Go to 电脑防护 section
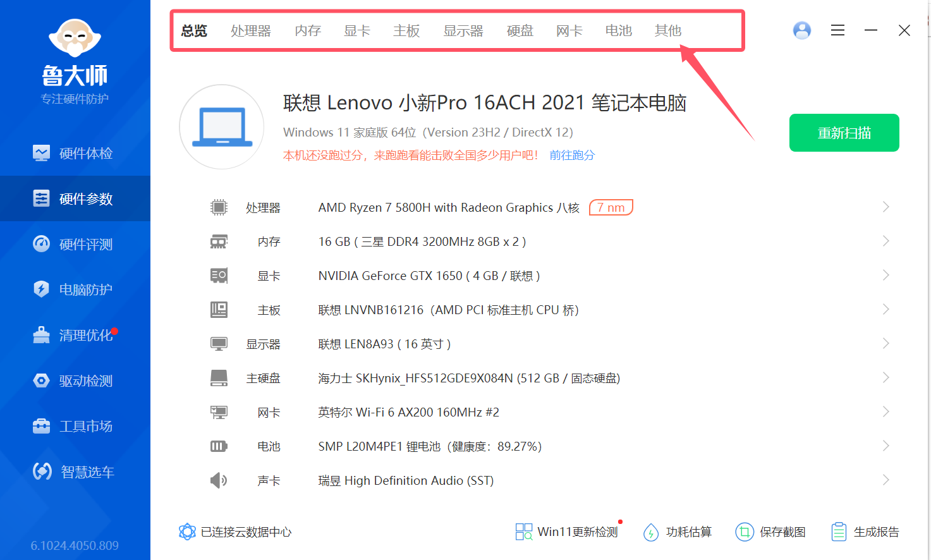The height and width of the screenshot is (560, 931). click(75, 289)
